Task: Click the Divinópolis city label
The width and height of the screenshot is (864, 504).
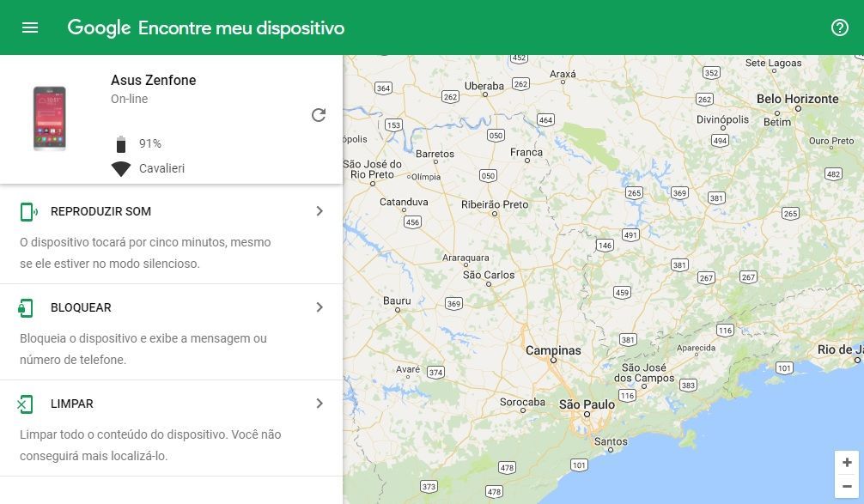Action: click(722, 119)
